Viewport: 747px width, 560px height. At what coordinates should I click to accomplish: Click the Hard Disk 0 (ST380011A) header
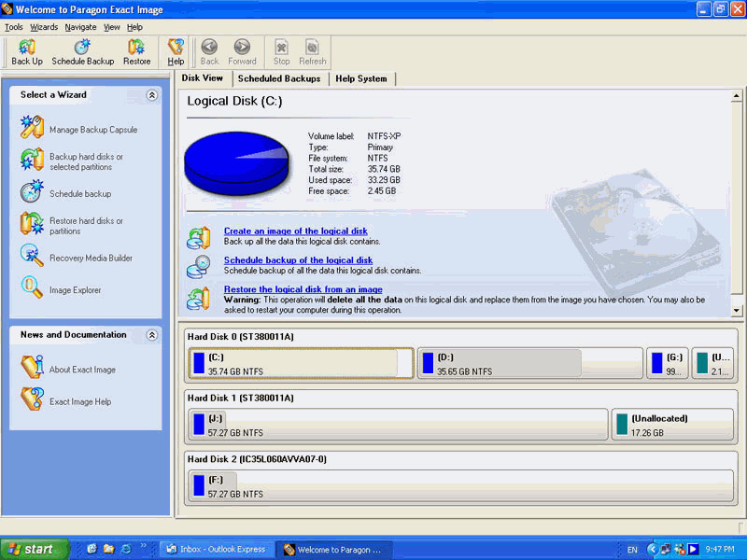point(241,337)
